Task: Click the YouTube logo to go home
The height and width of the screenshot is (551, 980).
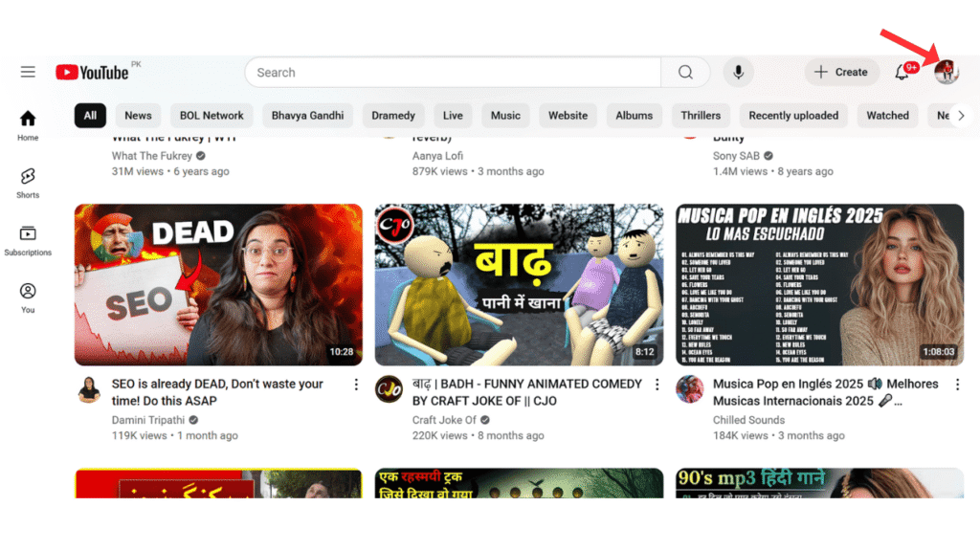Action: click(93, 71)
